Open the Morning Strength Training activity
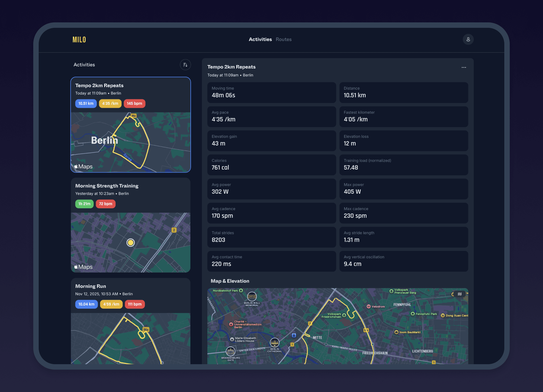The image size is (543, 392). (107, 186)
